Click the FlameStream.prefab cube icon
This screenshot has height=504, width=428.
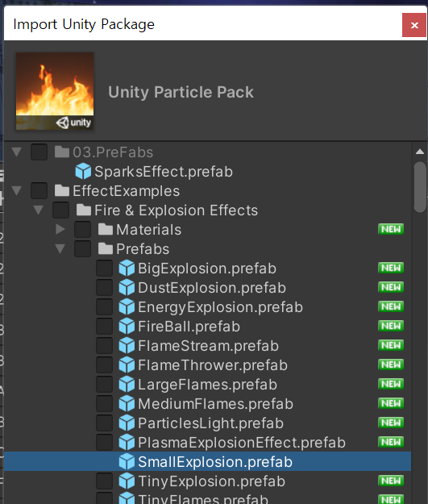click(x=127, y=345)
